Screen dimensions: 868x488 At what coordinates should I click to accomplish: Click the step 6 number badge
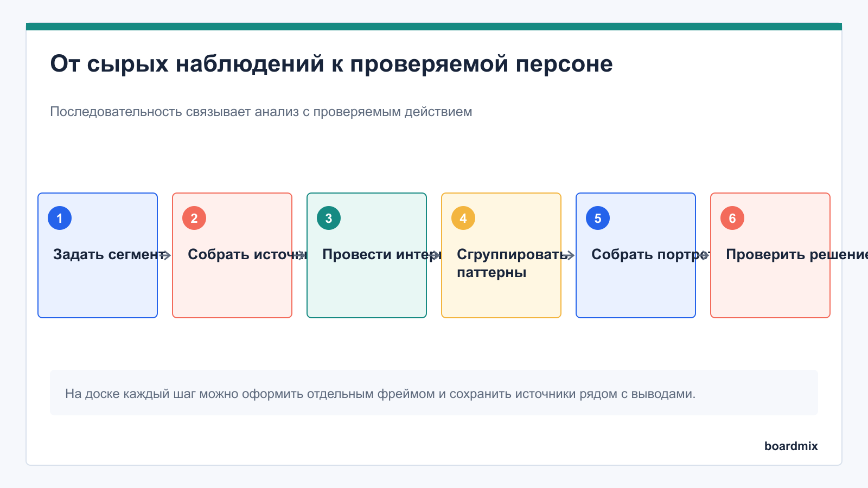[x=732, y=218]
